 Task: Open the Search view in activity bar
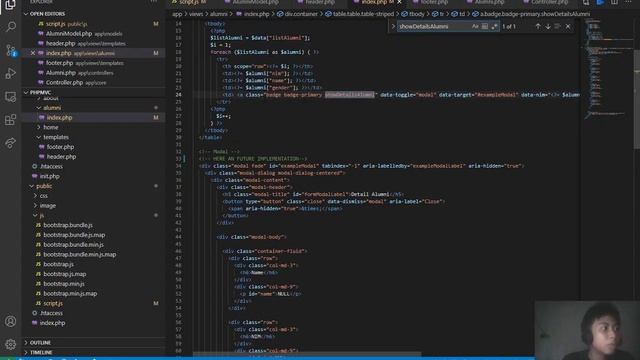click(11, 27)
